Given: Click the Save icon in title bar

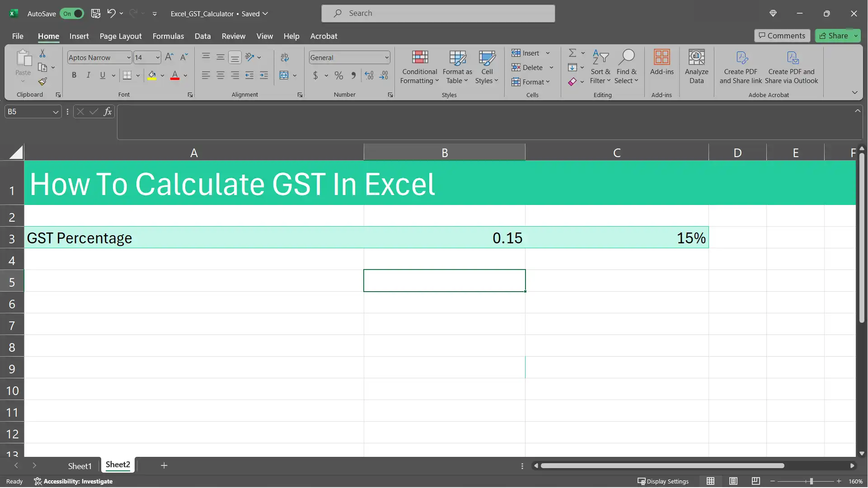Looking at the screenshot, I should point(96,14).
